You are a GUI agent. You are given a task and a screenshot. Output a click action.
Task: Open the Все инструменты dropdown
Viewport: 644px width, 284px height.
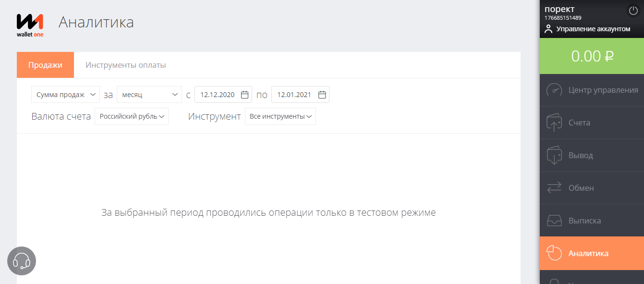[280, 116]
